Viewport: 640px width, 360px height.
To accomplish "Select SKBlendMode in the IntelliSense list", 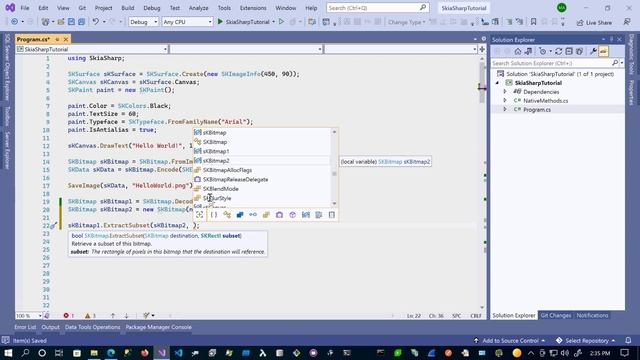I will click(262, 189).
